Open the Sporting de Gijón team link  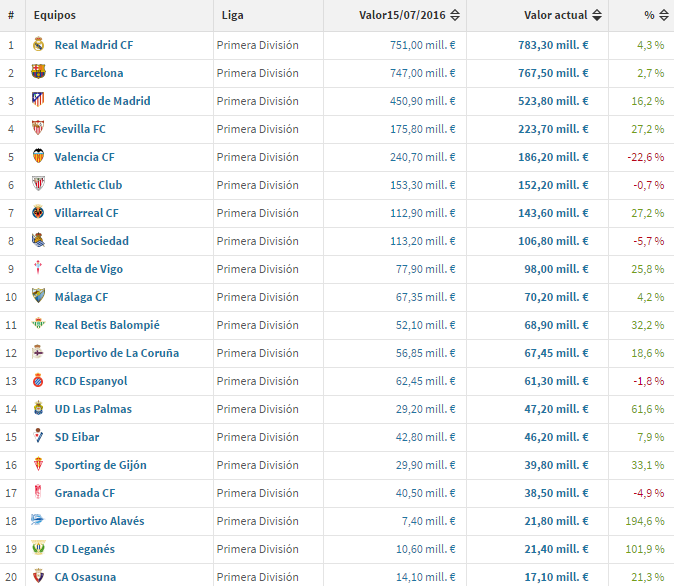click(100, 465)
